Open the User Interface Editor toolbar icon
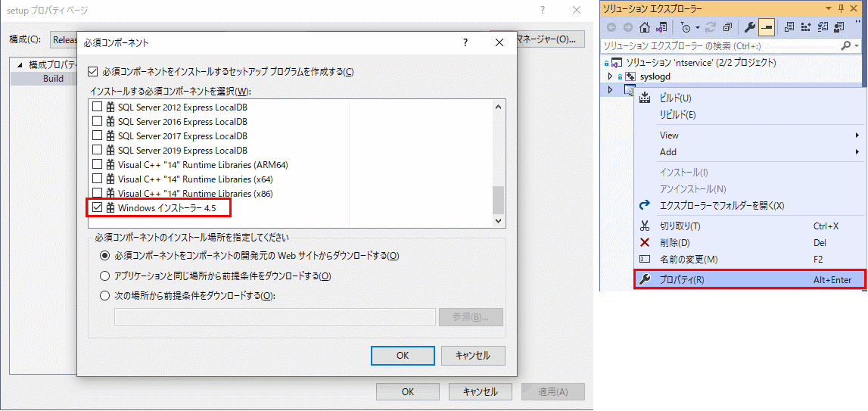Image resolution: width=868 pixels, height=411 pixels. tap(839, 26)
